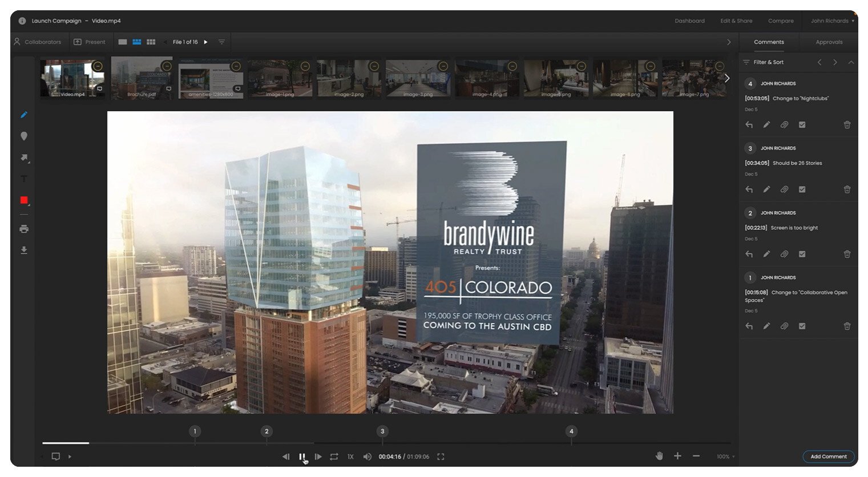868x477 pixels.
Task: Collapse the comments list with up chevron
Action: point(851,62)
